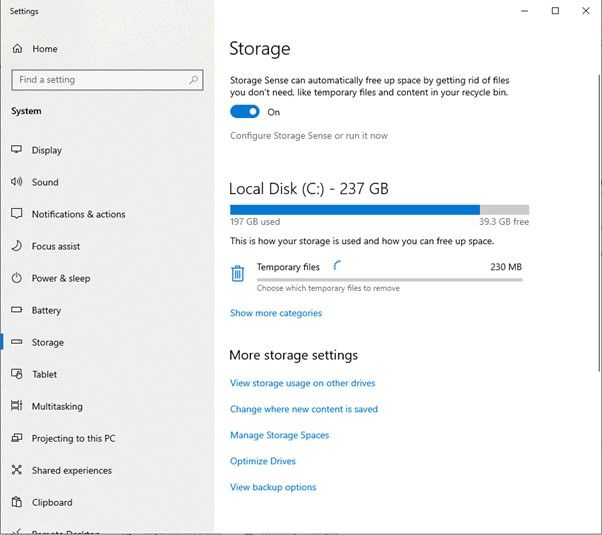Open the Display settings page
The height and width of the screenshot is (535, 602).
pyautogui.click(x=46, y=150)
